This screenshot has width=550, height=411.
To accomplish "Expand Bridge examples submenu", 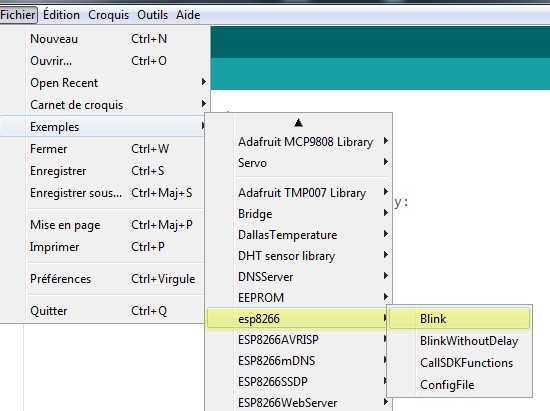I will 299,214.
